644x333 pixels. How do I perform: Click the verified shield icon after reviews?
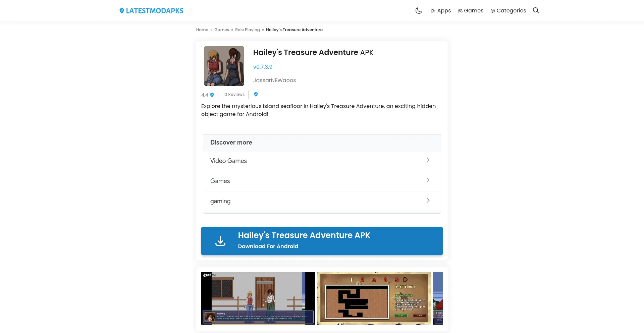point(256,94)
